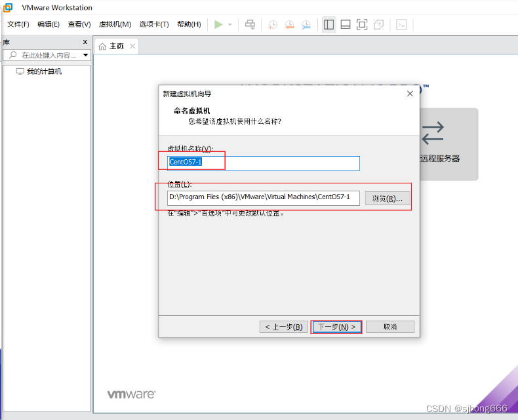Open the 虚拟机(M) menu
The image size is (518, 420).
115,24
